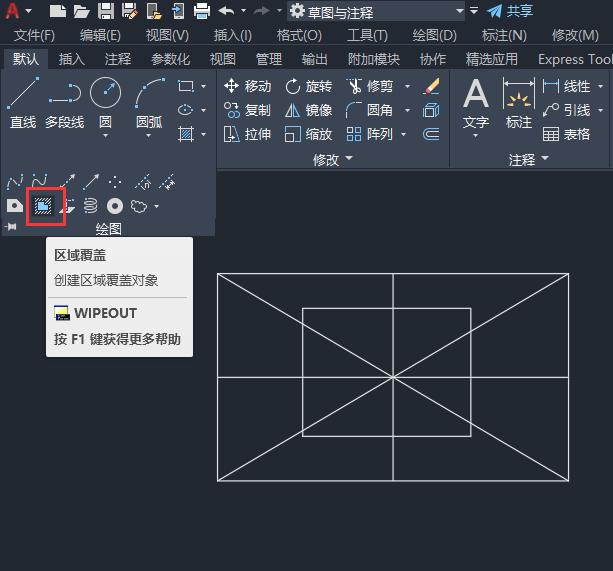The height and width of the screenshot is (571, 613).
Task: Pin the expanded Draw panel open
Action: tap(11, 227)
